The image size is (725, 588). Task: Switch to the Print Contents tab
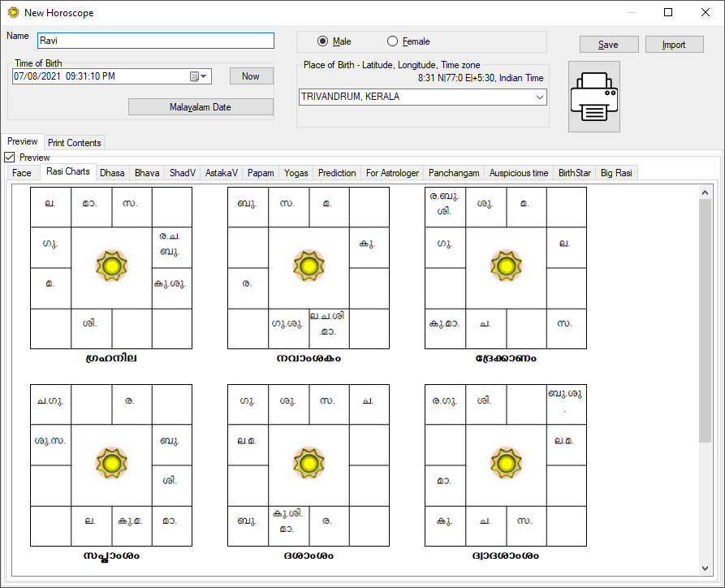tap(75, 142)
